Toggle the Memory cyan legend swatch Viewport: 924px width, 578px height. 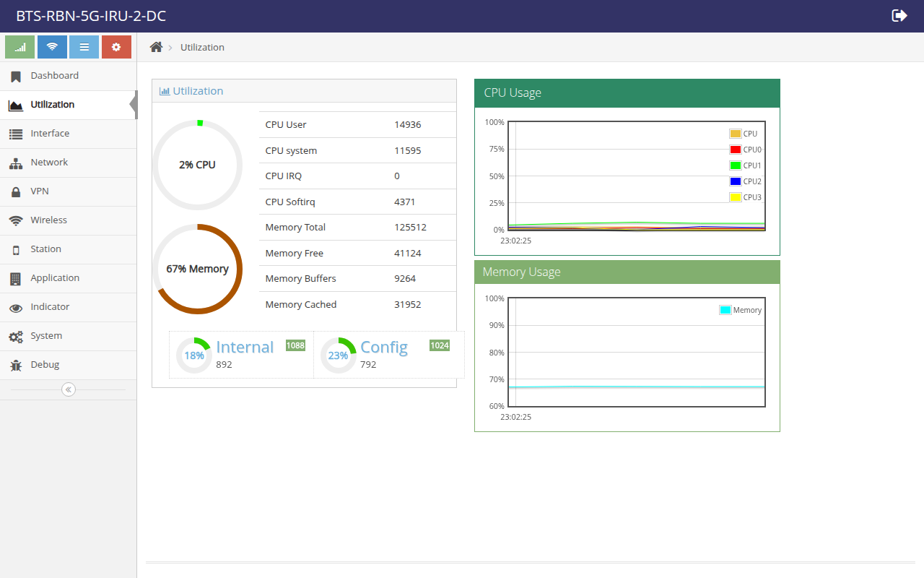(x=725, y=310)
